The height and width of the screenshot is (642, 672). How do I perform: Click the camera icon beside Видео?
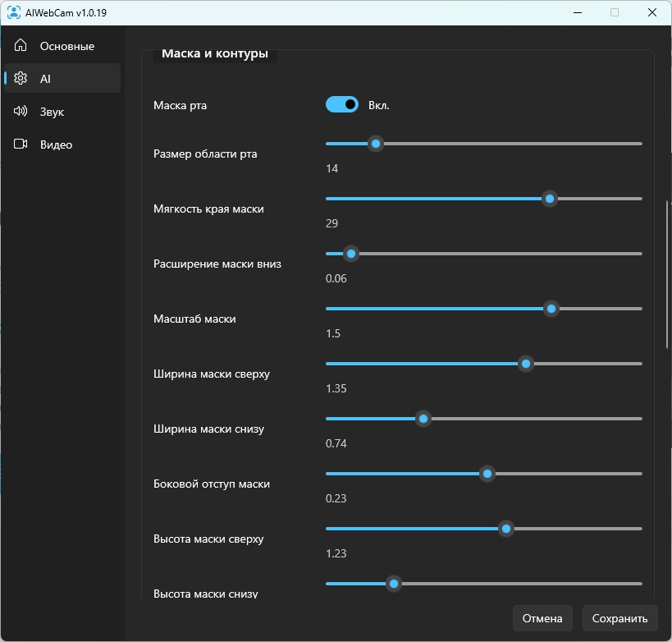click(x=21, y=144)
